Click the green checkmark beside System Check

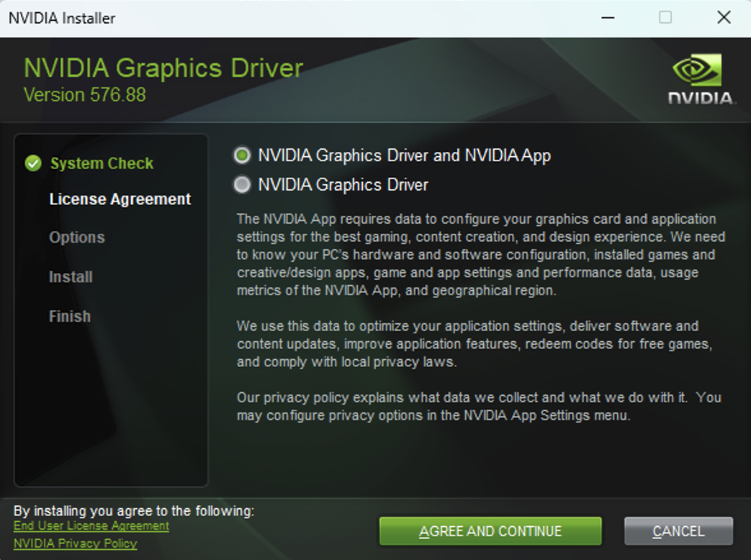[32, 163]
